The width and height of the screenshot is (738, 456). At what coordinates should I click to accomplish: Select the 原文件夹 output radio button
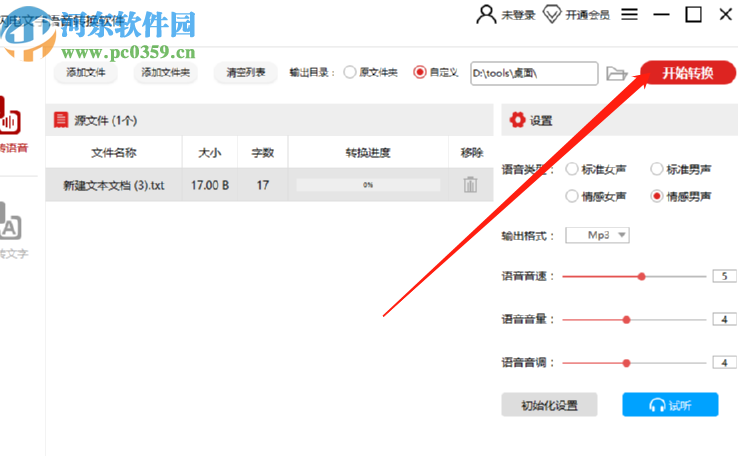(350, 72)
